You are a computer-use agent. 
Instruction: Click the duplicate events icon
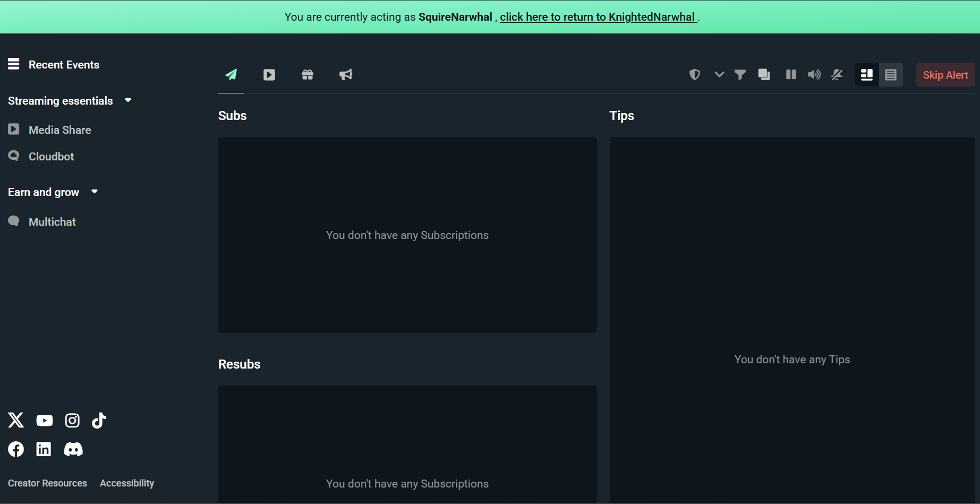click(764, 74)
